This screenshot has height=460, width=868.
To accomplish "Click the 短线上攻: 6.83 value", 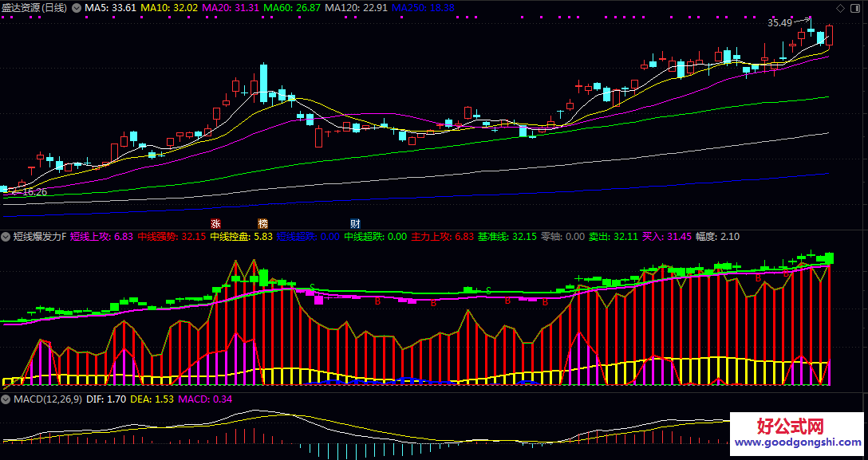I will click(102, 237).
